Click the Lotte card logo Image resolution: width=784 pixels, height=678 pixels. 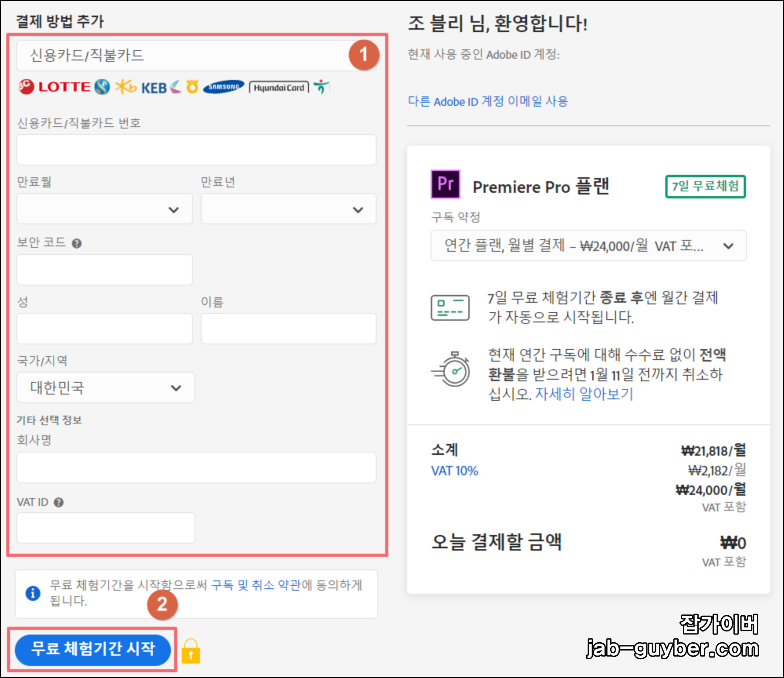coord(54,87)
